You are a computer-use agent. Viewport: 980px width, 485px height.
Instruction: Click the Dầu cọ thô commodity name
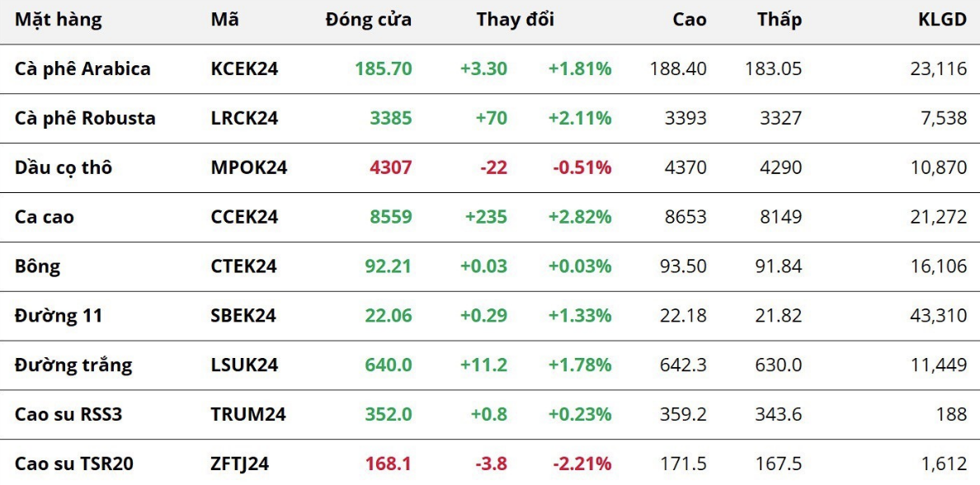[x=64, y=168]
